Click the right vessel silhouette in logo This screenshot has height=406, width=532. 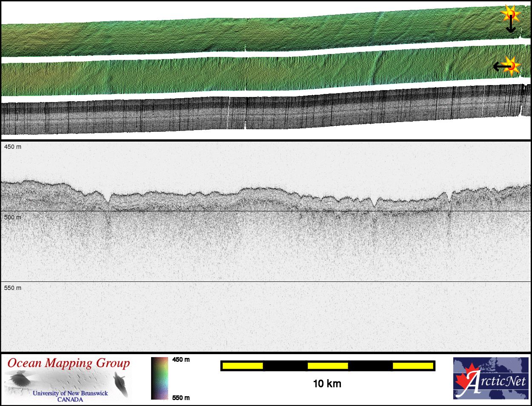[x=121, y=383]
